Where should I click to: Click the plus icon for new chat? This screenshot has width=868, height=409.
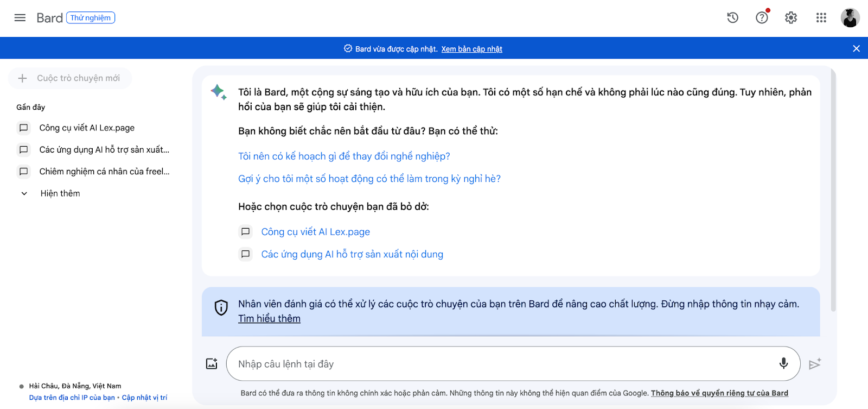click(x=22, y=78)
